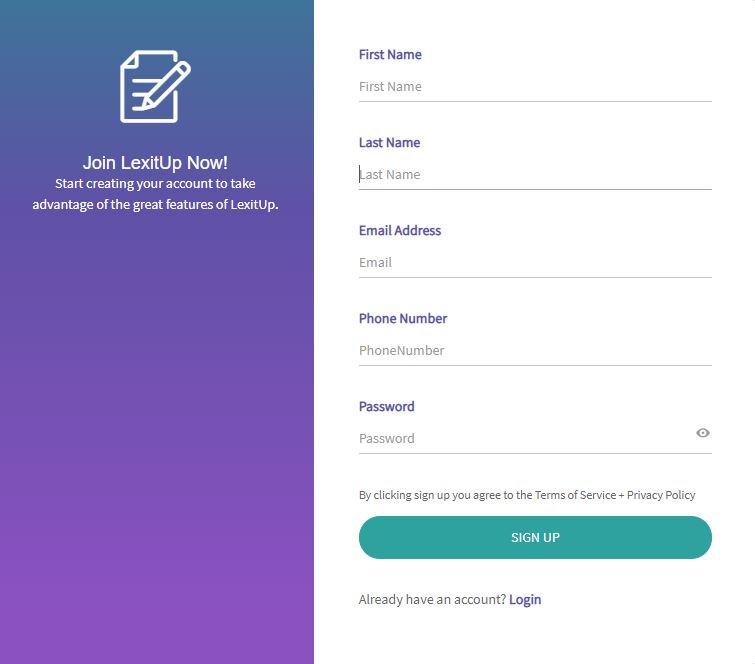Select the Email input box
Screen dimensions: 755x664
(x=535, y=263)
